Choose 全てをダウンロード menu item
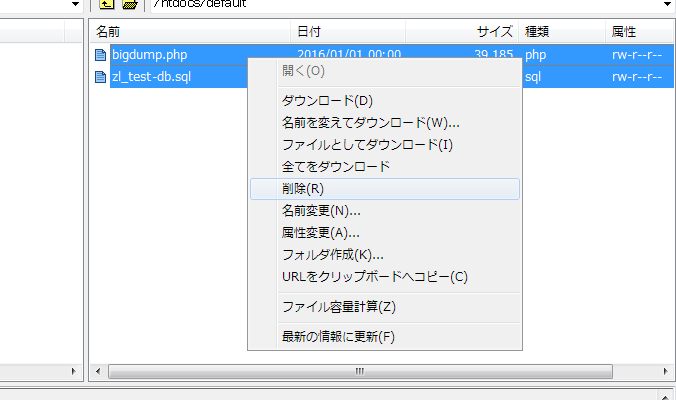The width and height of the screenshot is (676, 400). (x=336, y=166)
